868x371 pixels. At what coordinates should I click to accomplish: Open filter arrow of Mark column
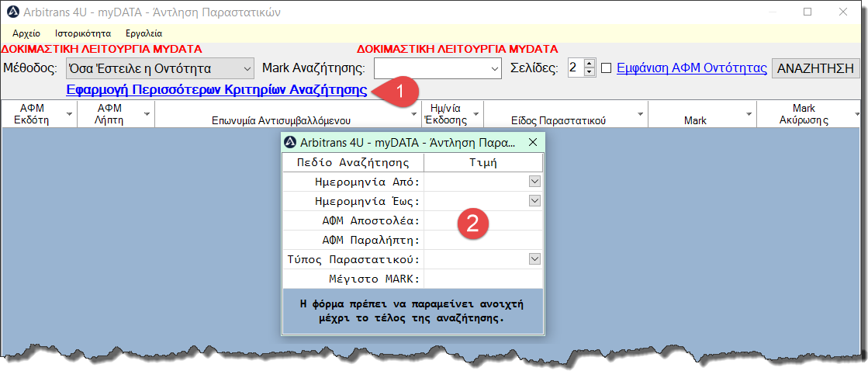coord(749,113)
